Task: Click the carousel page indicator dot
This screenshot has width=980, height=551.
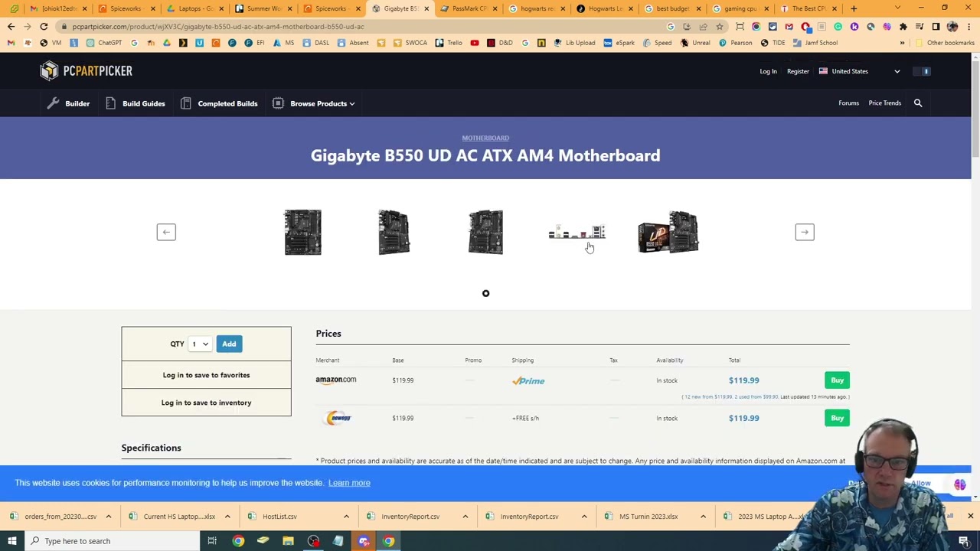Action: tap(485, 293)
